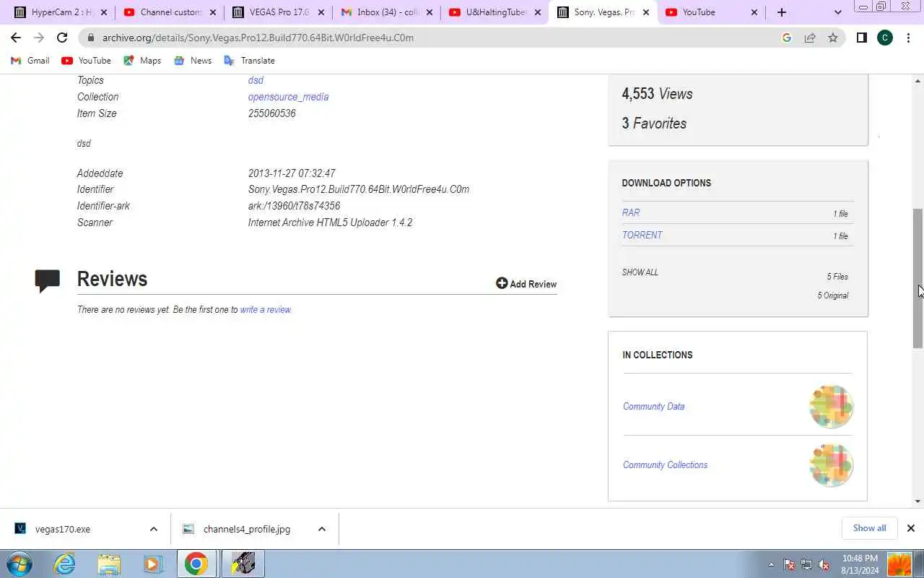
Task: Click Chrome icon in taskbar
Action: click(x=196, y=564)
